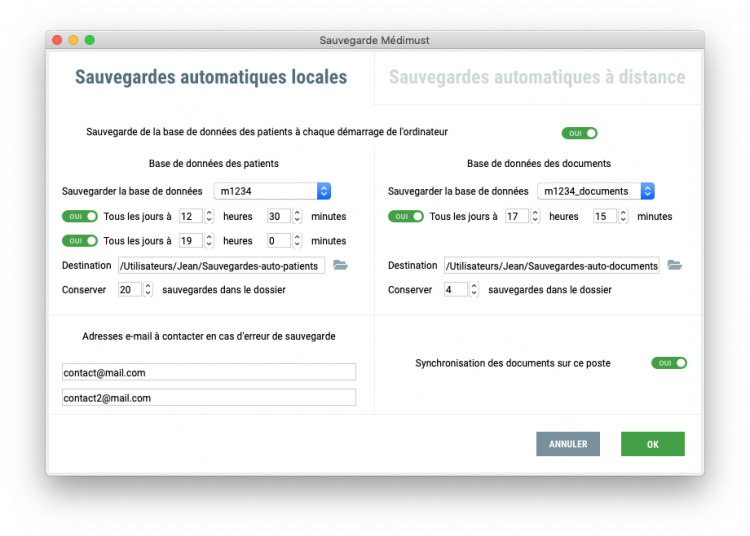This screenshot has height=536, width=750.
Task: Toggle document synchronisation on this workstation
Action: click(x=669, y=363)
